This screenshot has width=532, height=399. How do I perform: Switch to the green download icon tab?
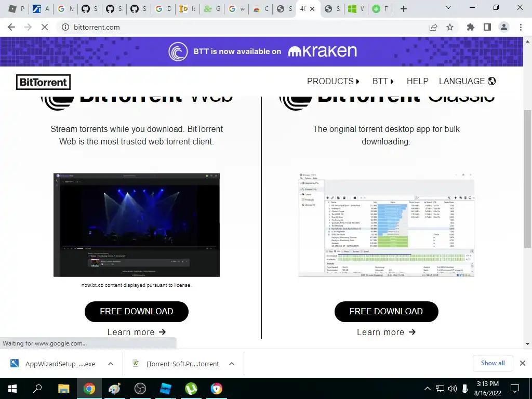click(380, 9)
